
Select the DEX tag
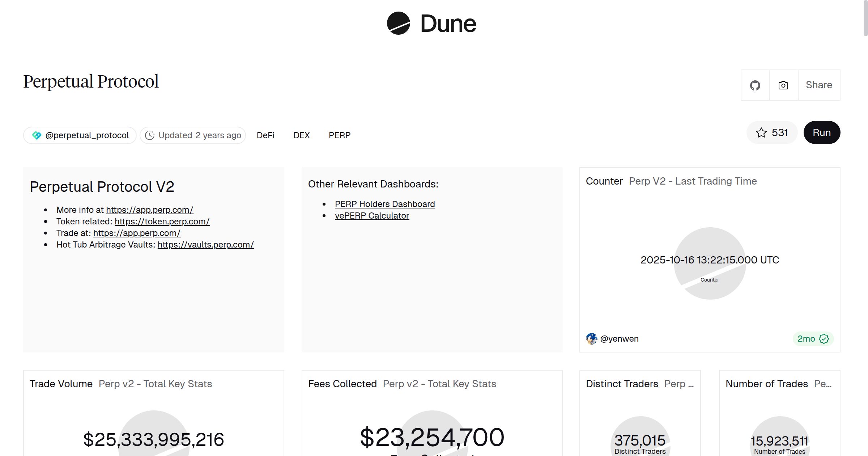coord(301,135)
